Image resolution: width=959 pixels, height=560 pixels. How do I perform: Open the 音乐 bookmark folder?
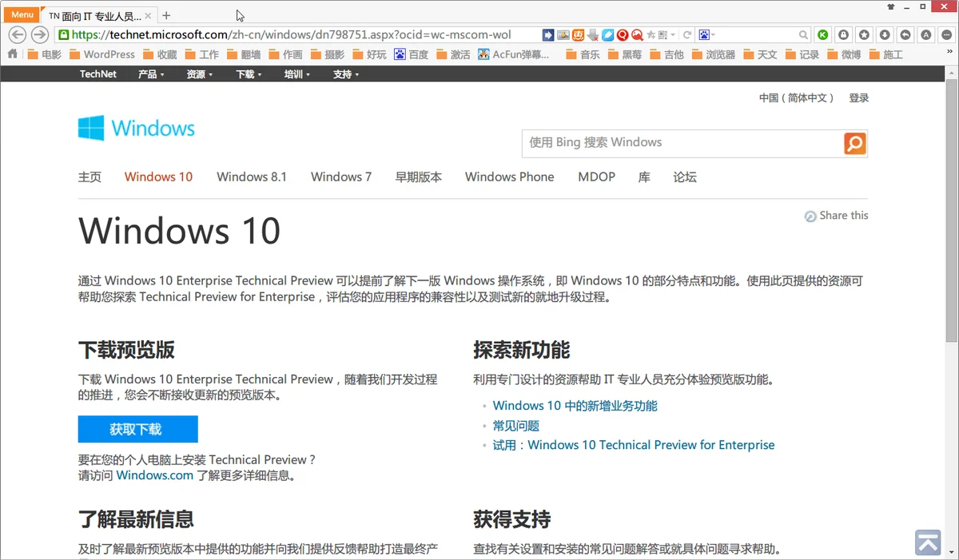[x=583, y=54]
